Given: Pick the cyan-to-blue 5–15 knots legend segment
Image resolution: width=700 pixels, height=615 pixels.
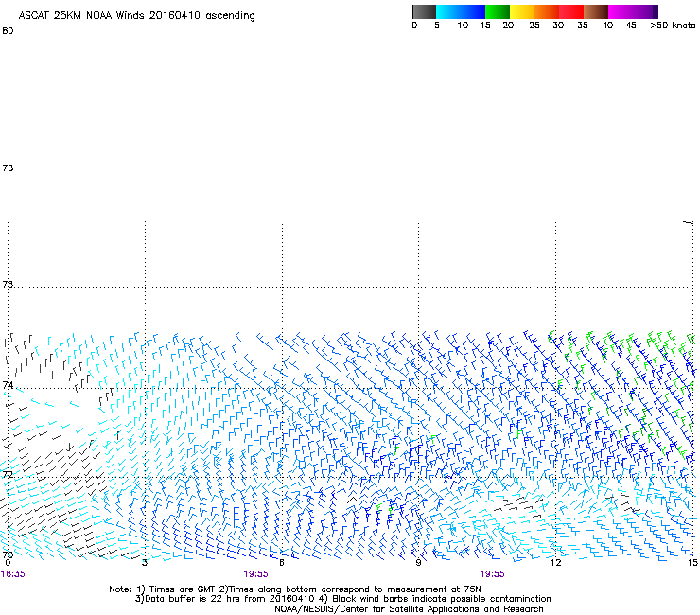Looking at the screenshot, I should [x=461, y=11].
